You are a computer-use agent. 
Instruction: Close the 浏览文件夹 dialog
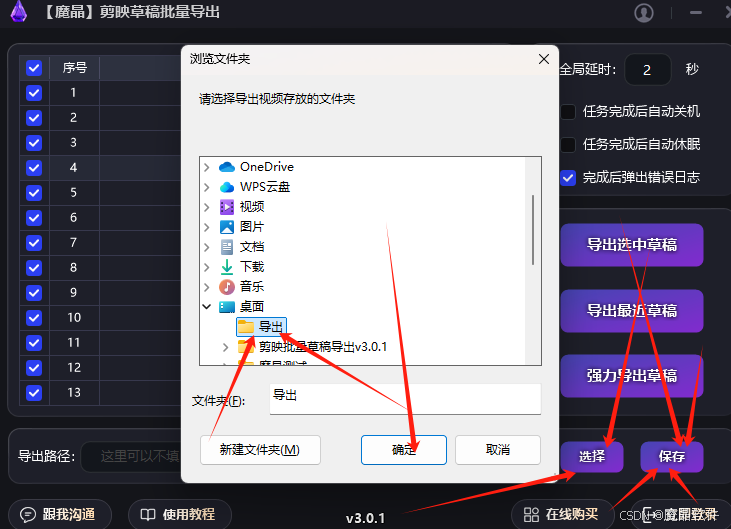tap(544, 59)
